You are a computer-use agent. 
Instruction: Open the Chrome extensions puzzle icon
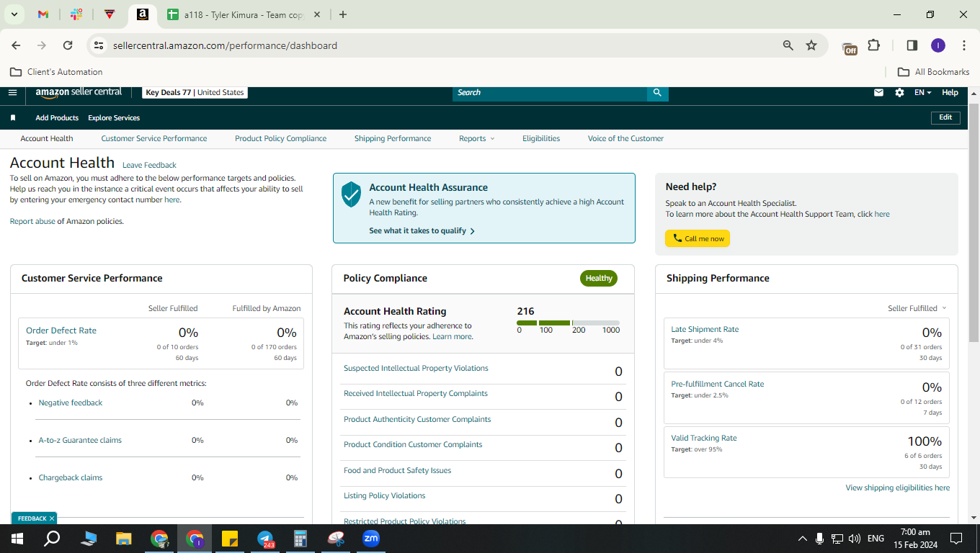coord(873,45)
